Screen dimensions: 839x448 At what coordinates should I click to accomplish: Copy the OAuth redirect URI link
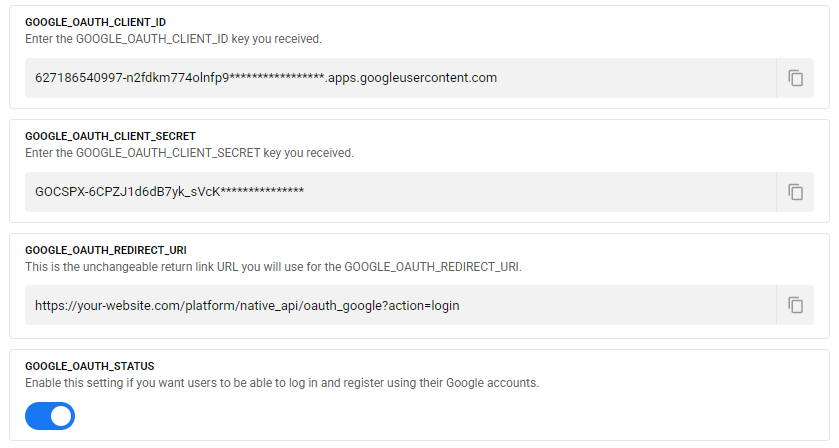pyautogui.click(x=795, y=305)
